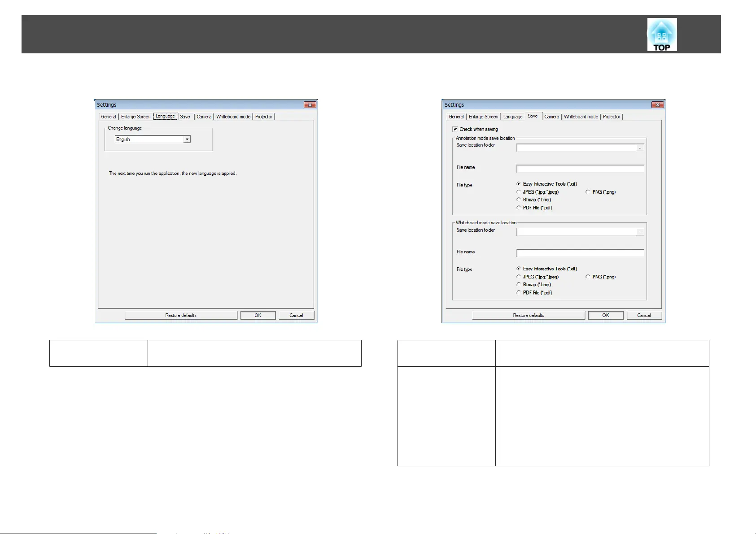This screenshot has width=756, height=534.
Task: Select Language tab in left Settings window
Action: pos(166,116)
